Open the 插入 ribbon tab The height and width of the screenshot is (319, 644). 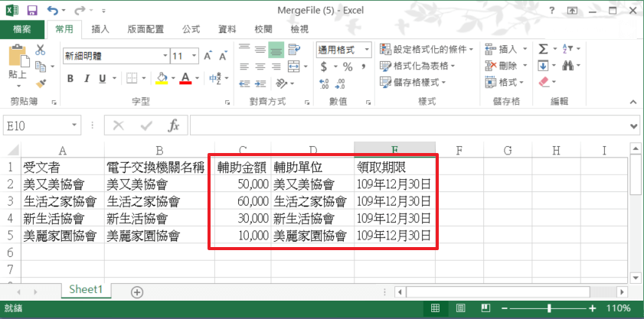100,29
